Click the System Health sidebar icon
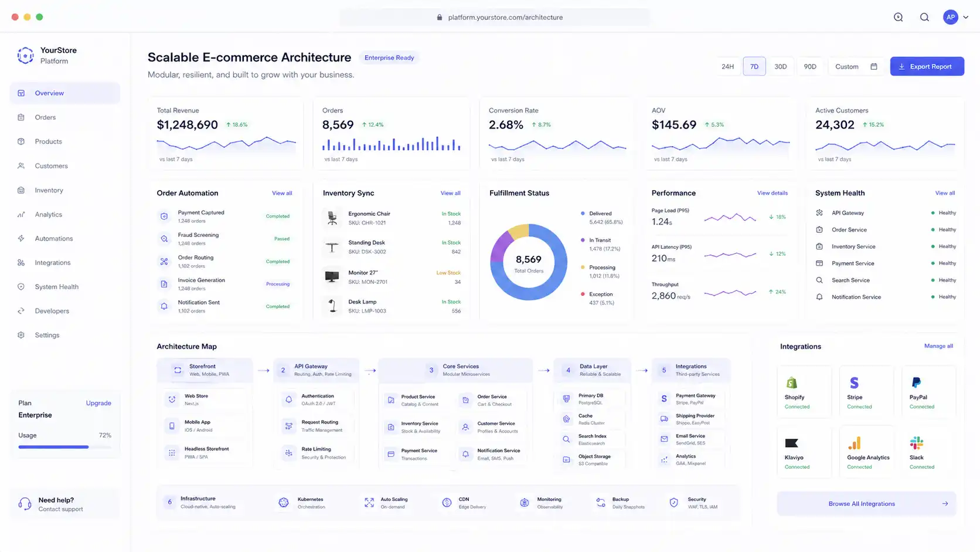The width and height of the screenshot is (980, 552). click(x=21, y=286)
